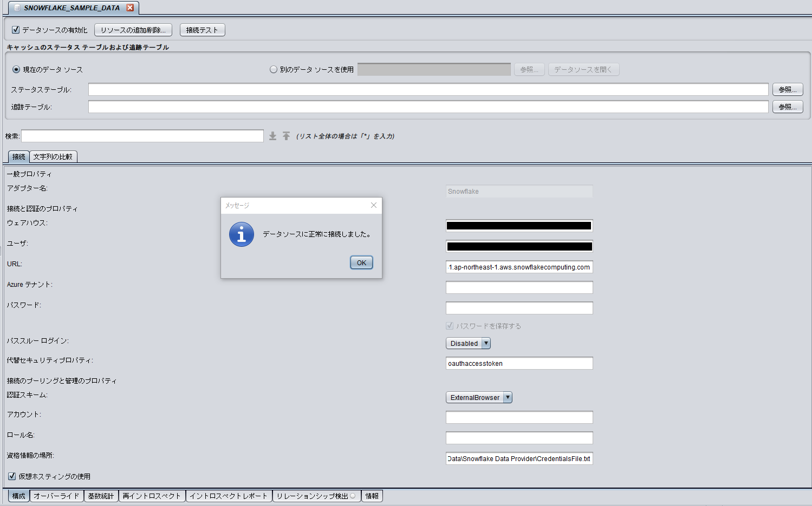Click ロール名 field

[x=519, y=438]
